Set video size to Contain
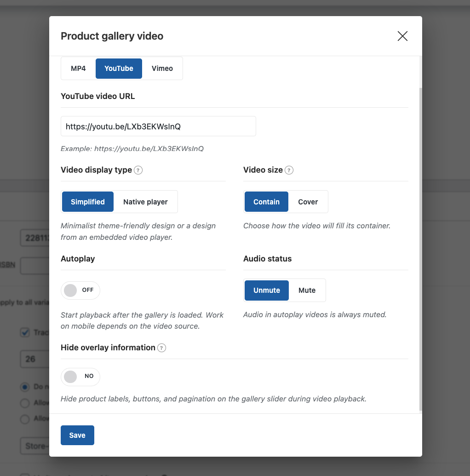This screenshot has height=476, width=470. point(267,202)
